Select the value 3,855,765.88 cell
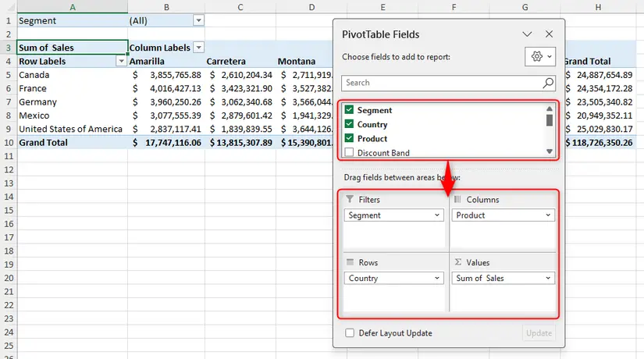Viewport: 644px width, 359px height. coord(166,75)
